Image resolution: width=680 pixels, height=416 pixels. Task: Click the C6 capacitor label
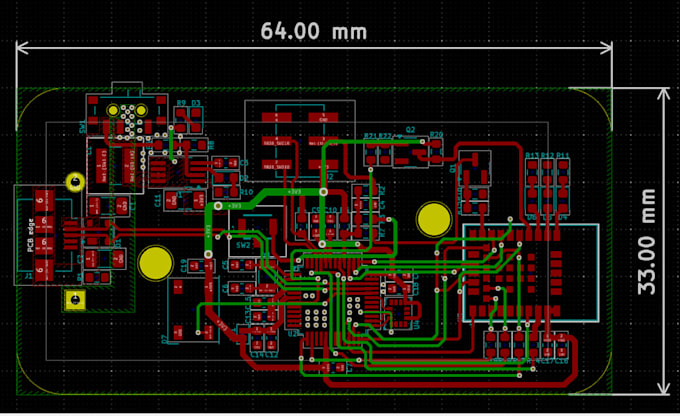coord(224,288)
